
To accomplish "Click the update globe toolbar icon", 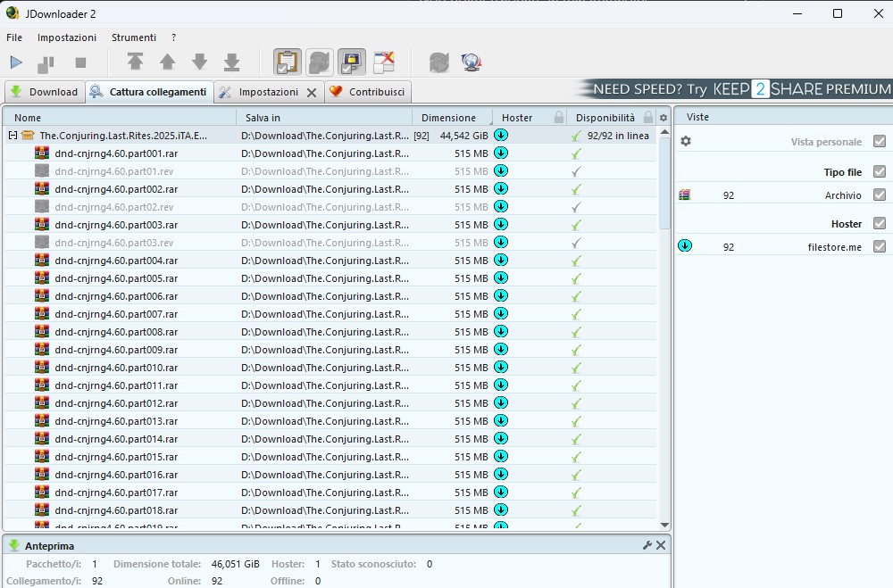I will 472,62.
